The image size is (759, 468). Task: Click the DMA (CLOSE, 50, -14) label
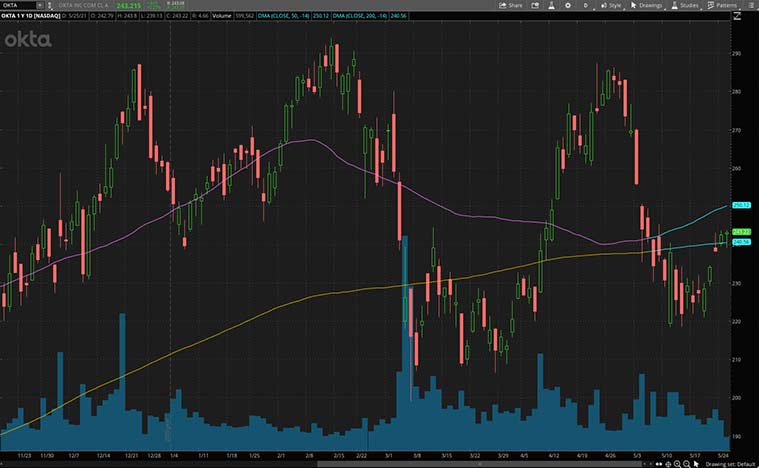pyautogui.click(x=285, y=16)
